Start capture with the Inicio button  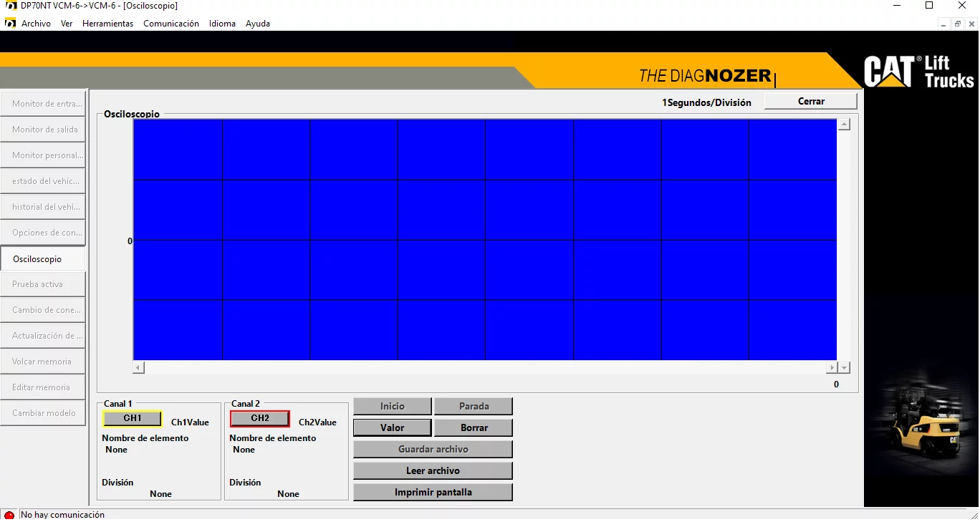pos(392,405)
